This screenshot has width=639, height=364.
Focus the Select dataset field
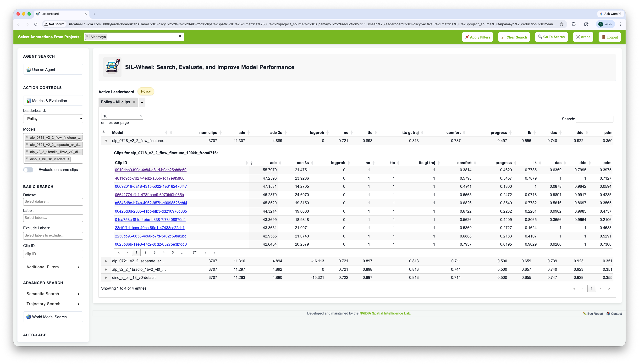[x=53, y=202]
